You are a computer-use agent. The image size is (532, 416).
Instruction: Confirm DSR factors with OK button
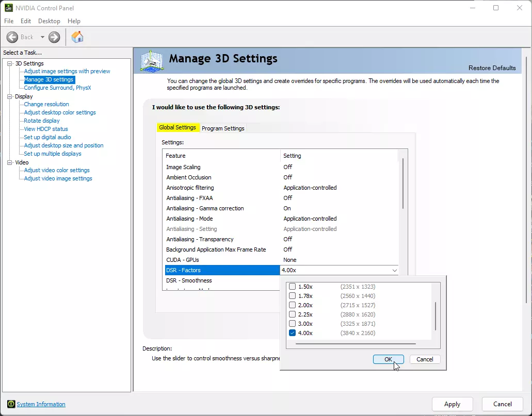[x=388, y=359]
